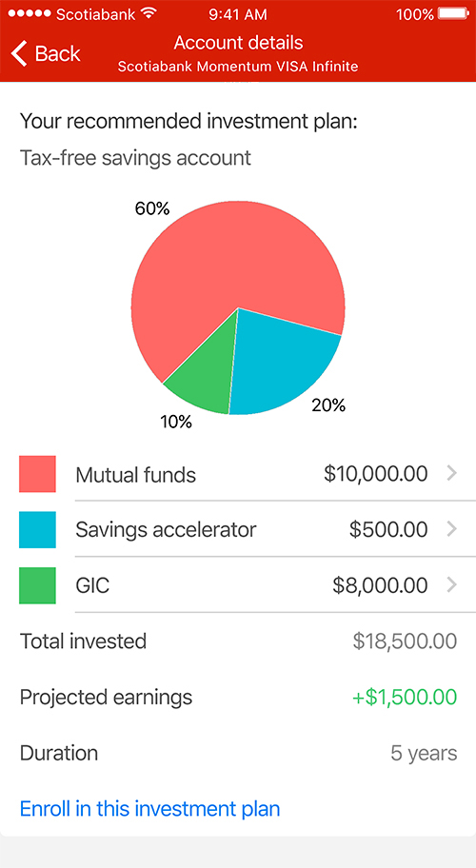Tap the cellular signal dots icon

coord(30,14)
